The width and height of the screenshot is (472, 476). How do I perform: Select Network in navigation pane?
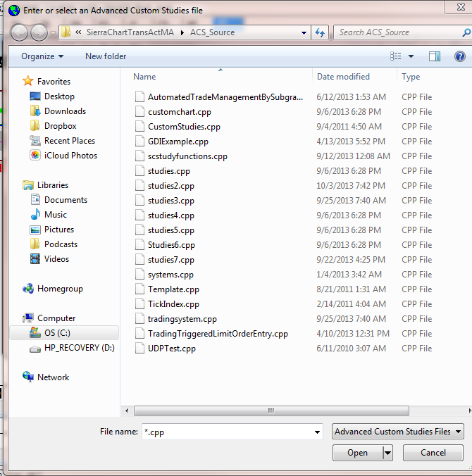click(x=46, y=377)
